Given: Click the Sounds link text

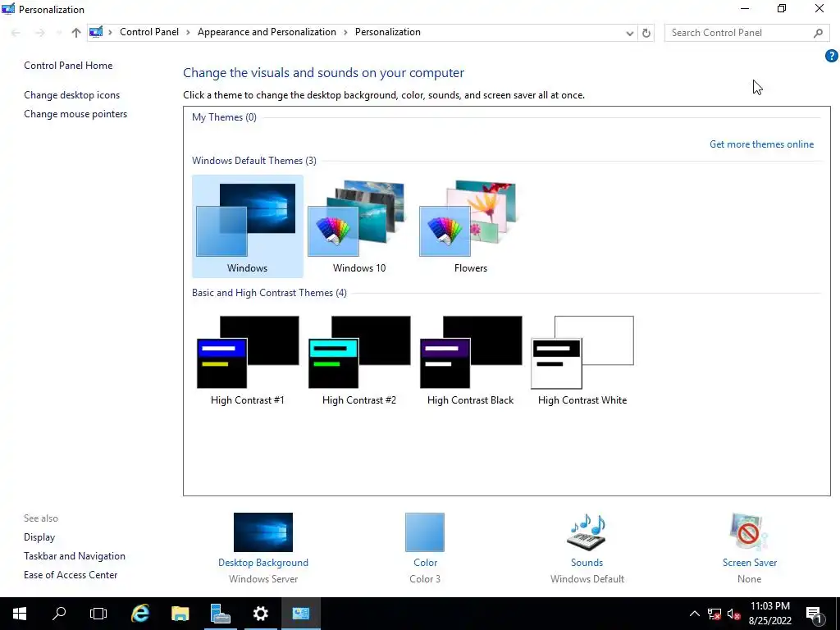Looking at the screenshot, I should pyautogui.click(x=587, y=563).
